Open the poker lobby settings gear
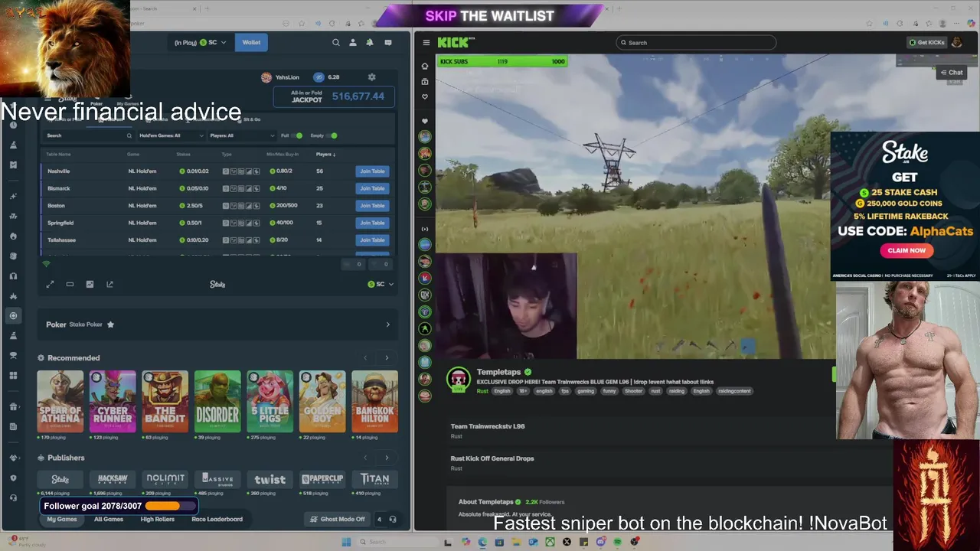Image resolution: width=980 pixels, height=551 pixels. (x=372, y=77)
